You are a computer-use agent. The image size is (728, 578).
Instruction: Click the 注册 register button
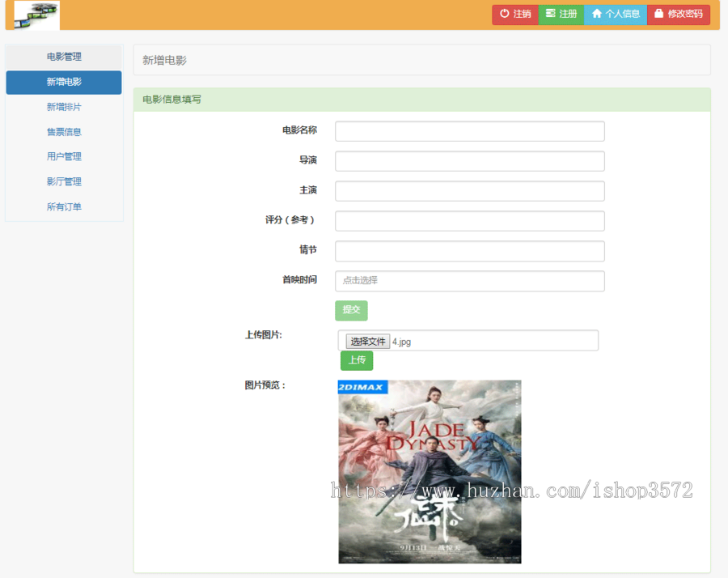[561, 14]
